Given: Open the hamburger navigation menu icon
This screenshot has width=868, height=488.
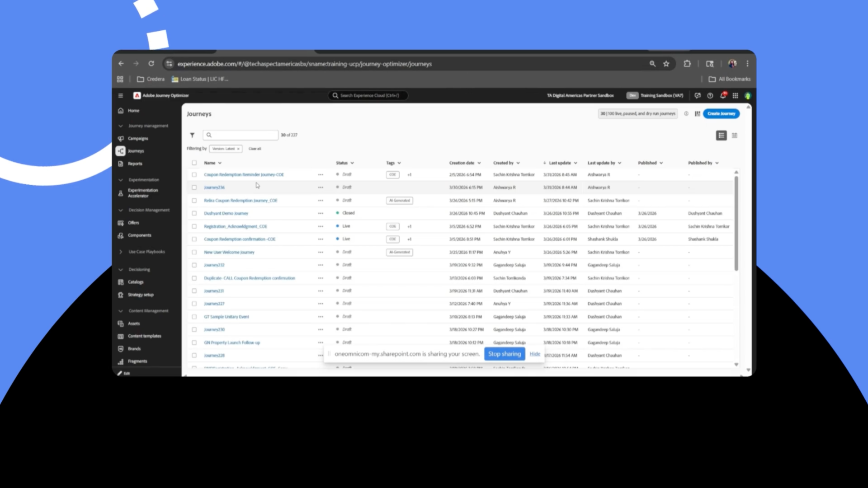Looking at the screenshot, I should pos(120,95).
